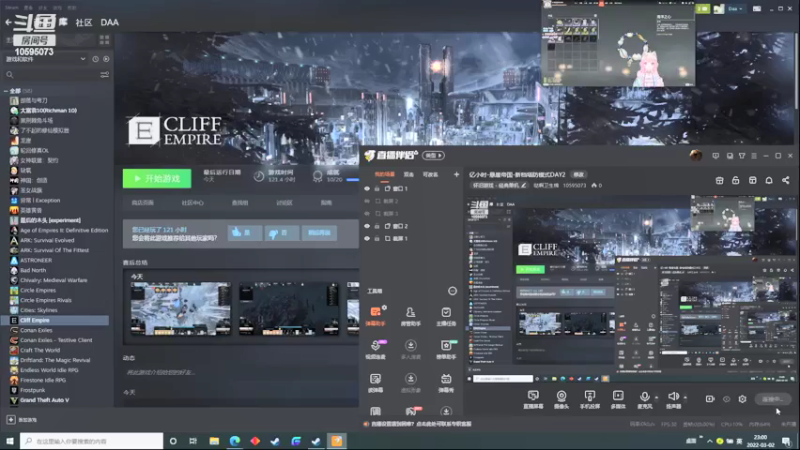Image resolution: width=800 pixels, height=450 pixels.
Task: Click the thumbs-up recommend icon button
Action: click(244, 233)
